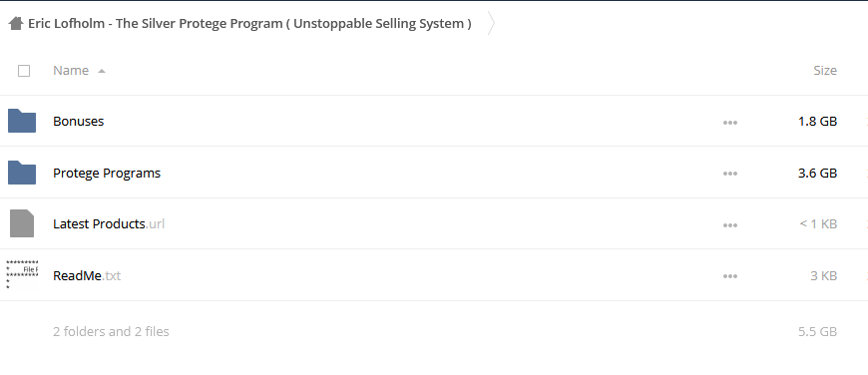This screenshot has width=868, height=375.
Task: Click the home icon in breadcrumb
Action: coord(16,23)
